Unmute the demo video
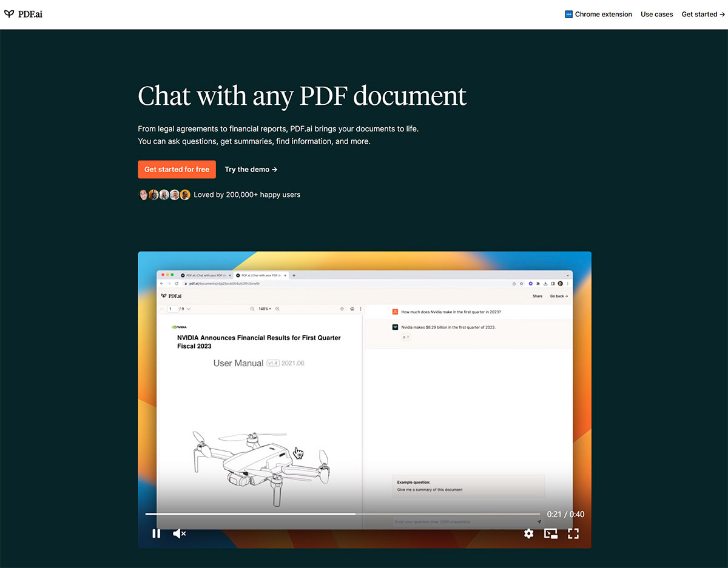728x568 pixels. (x=178, y=533)
